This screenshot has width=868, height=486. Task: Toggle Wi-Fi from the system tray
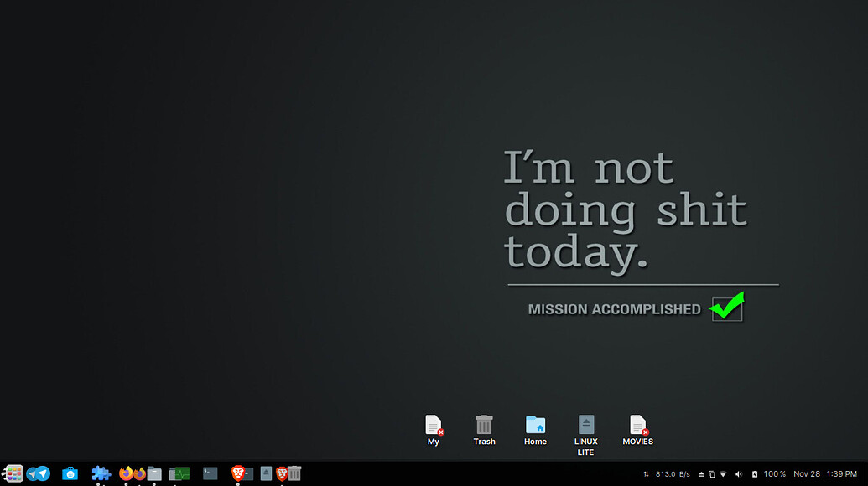point(724,473)
